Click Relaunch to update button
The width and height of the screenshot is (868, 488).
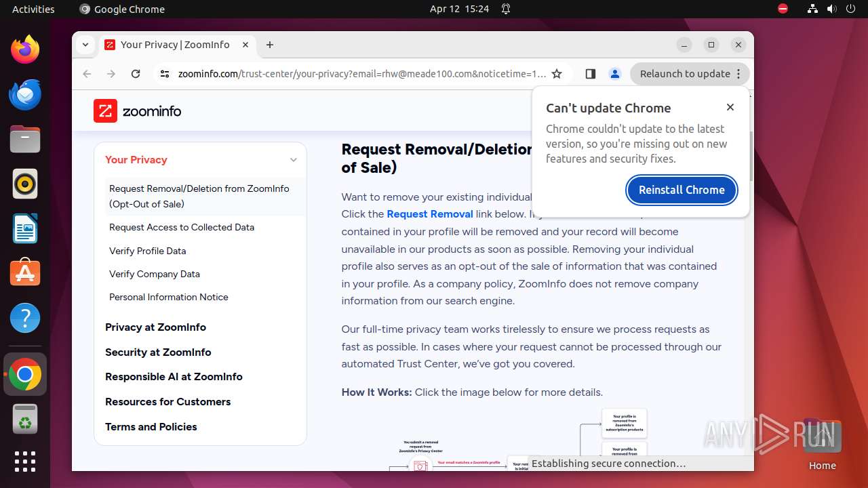point(690,74)
